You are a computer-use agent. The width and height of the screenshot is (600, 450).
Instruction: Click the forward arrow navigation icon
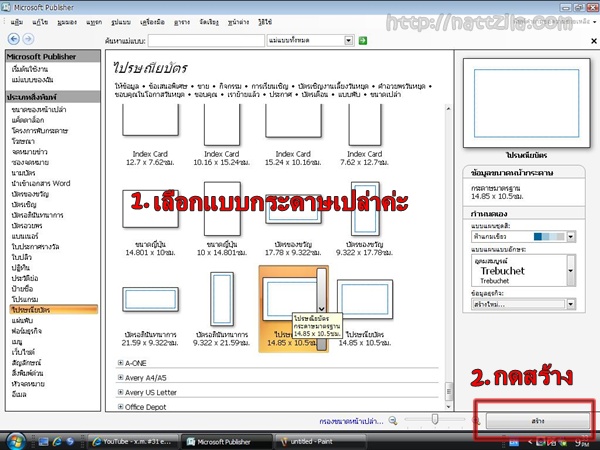(28, 39)
